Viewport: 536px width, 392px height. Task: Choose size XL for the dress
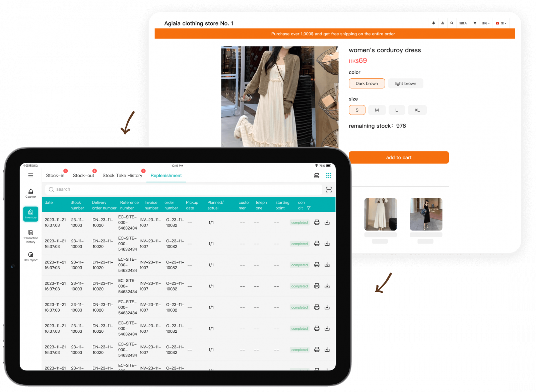417,110
